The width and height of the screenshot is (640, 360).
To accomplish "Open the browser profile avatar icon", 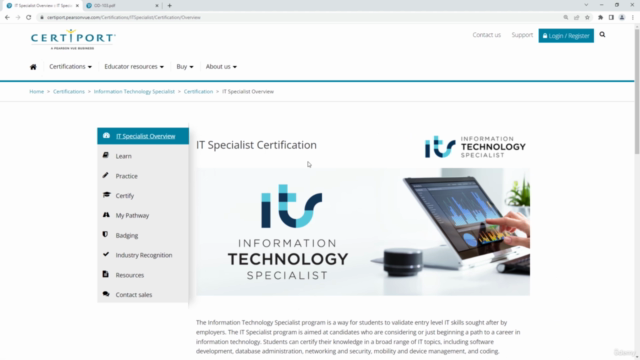I will pyautogui.click(x=622, y=18).
